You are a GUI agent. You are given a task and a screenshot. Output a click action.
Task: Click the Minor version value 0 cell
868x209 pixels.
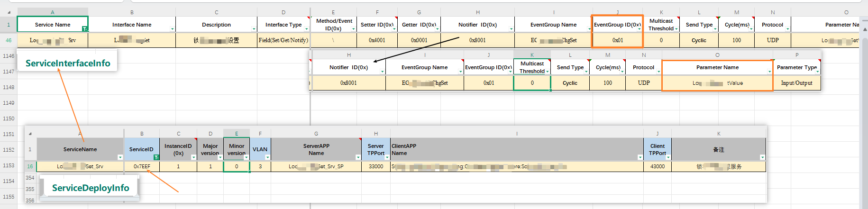[237, 166]
